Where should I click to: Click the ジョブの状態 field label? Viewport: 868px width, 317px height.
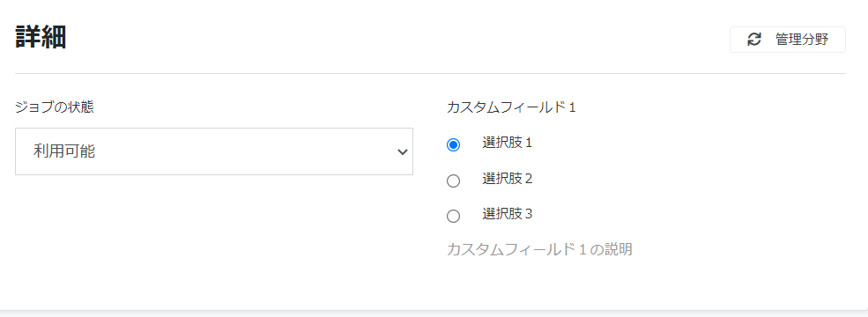[55, 107]
